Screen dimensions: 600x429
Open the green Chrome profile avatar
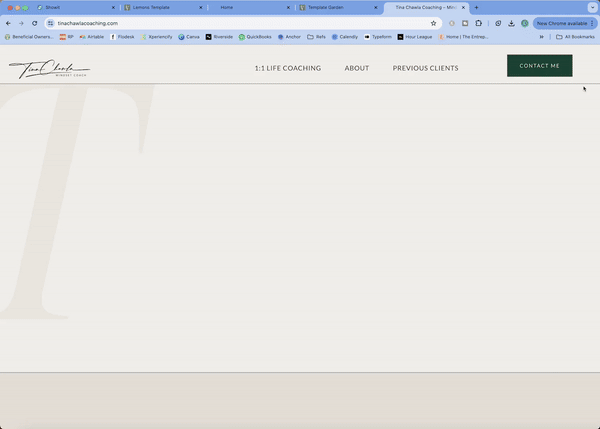[x=525, y=23]
